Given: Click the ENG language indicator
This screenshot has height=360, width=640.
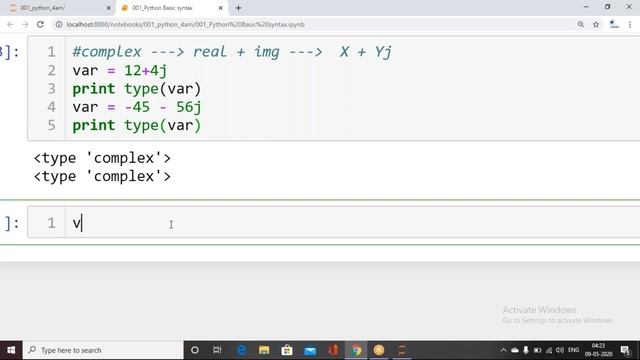Looking at the screenshot, I should (x=573, y=350).
